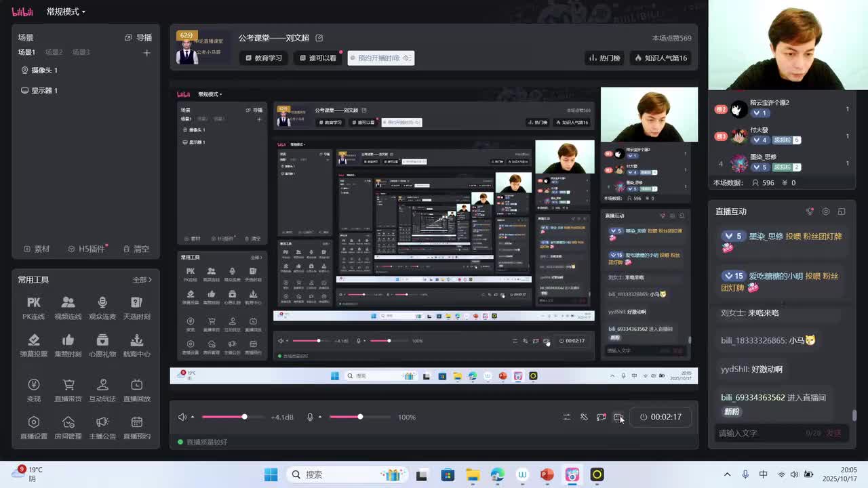Open File Explorer from the taskbar
868x488 pixels.
(x=473, y=474)
